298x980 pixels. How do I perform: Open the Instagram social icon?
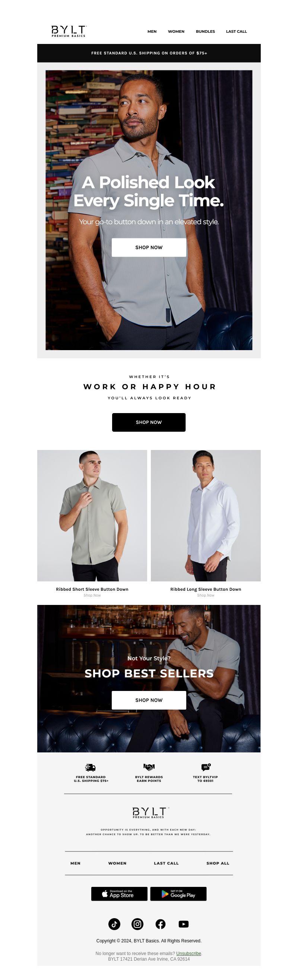click(x=137, y=924)
